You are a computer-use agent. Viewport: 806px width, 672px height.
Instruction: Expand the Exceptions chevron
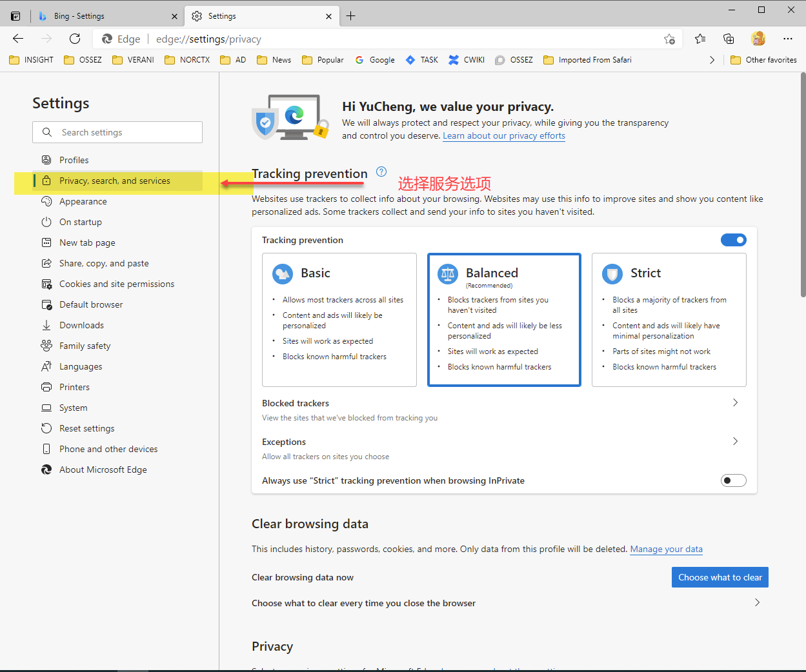pyautogui.click(x=735, y=441)
